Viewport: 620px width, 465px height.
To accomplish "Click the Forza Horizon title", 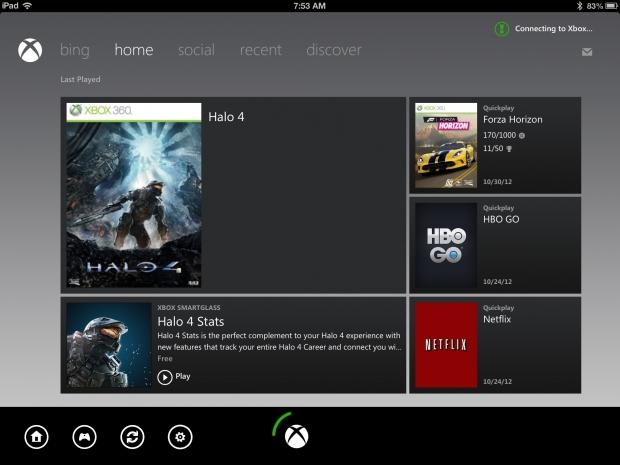I will tap(512, 119).
